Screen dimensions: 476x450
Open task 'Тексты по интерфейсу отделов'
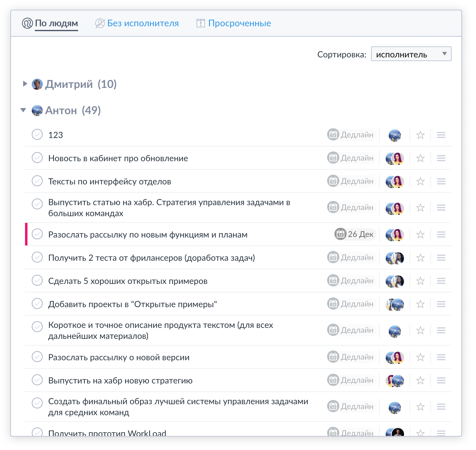[110, 181]
